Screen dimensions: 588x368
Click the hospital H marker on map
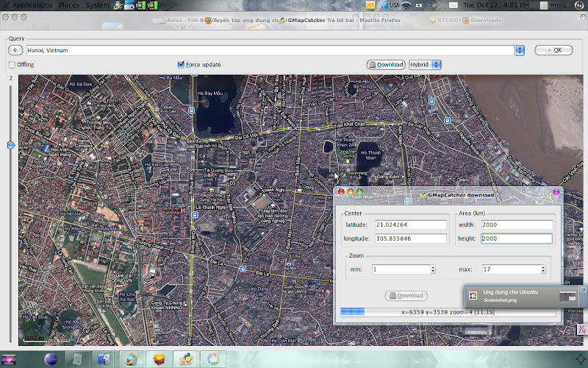click(x=182, y=211)
